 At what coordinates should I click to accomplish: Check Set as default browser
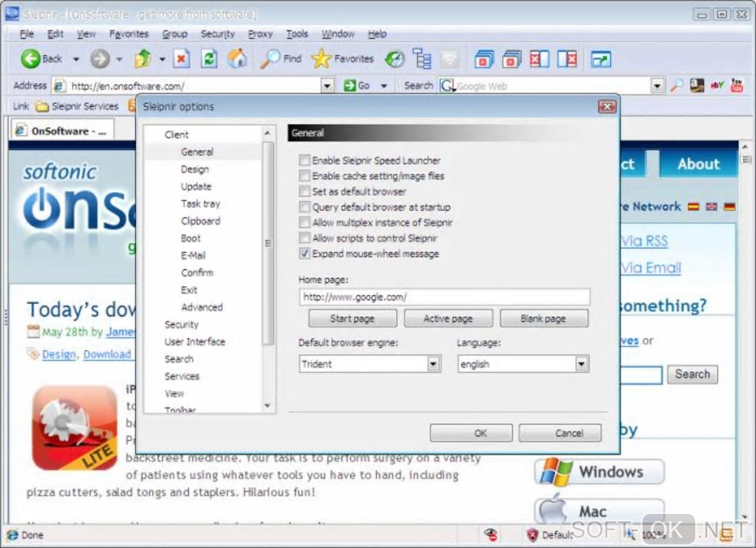(x=304, y=191)
